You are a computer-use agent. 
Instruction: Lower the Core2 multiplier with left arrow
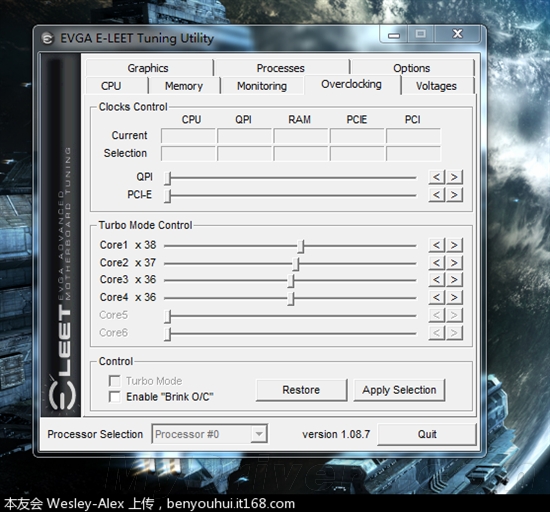pos(437,263)
